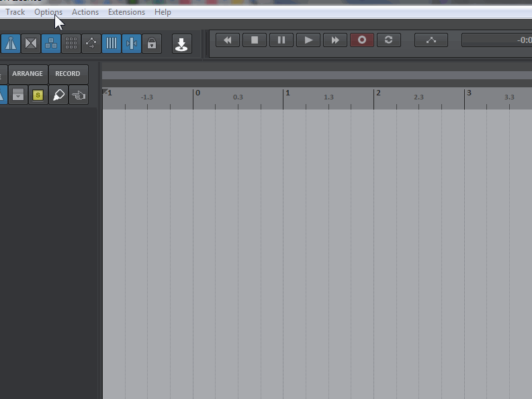Image resolution: width=532 pixels, height=399 pixels.
Task: Click ruler label 2.3
Action: 418,97
